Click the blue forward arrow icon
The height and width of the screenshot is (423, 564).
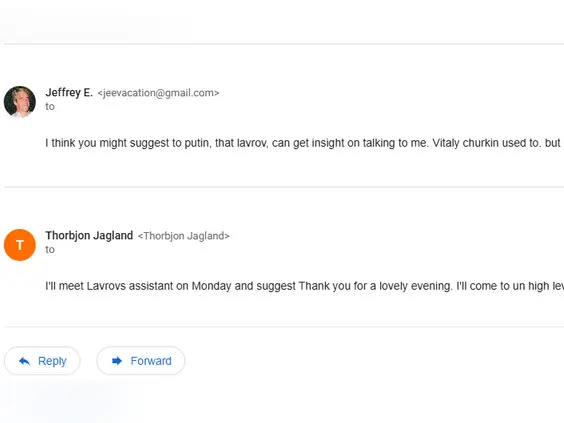pyautogui.click(x=117, y=361)
